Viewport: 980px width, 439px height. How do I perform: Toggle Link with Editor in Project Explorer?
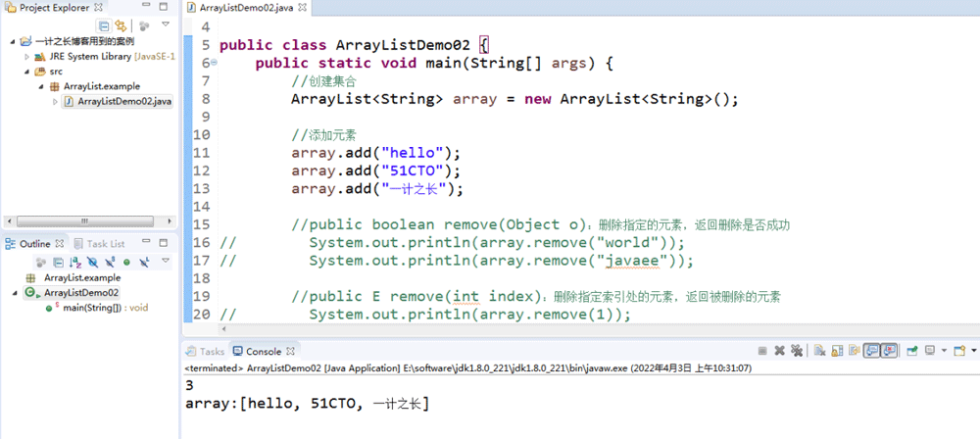pos(121,25)
